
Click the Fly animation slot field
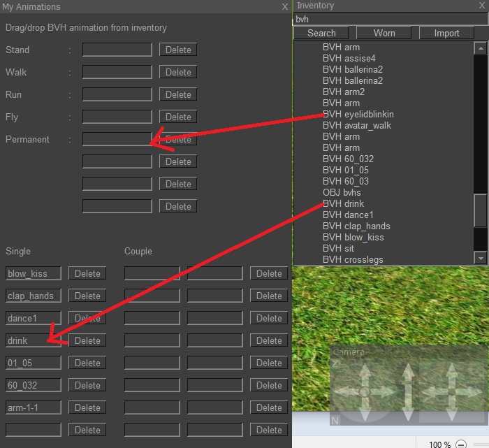click(x=117, y=117)
